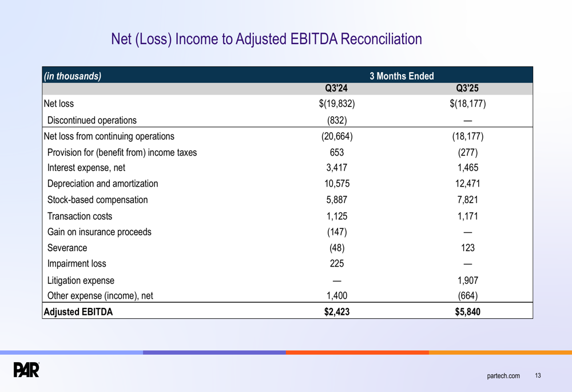572x392 pixels.
Task: Select the $5,840 Adjusted EBITDA value
Action: pyautogui.click(x=467, y=312)
